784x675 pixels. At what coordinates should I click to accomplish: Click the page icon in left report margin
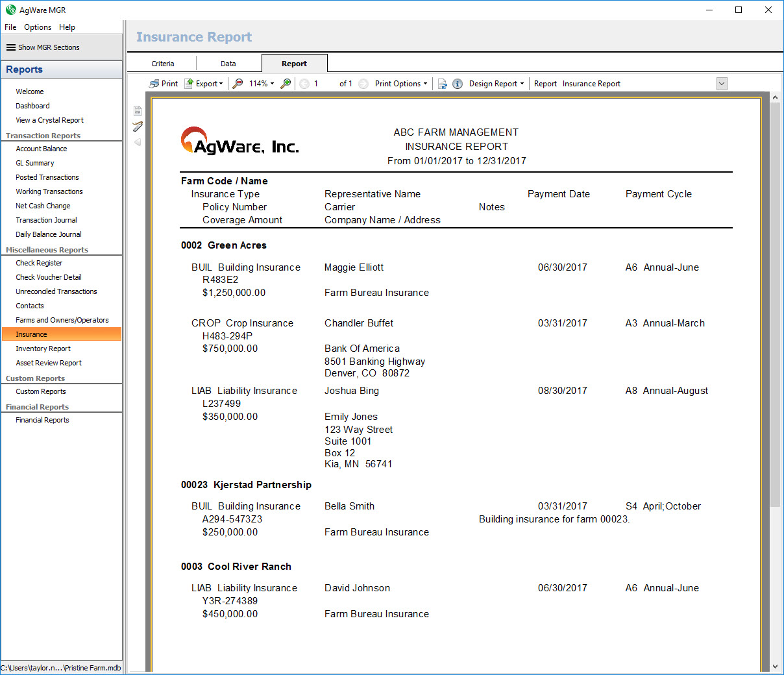(x=138, y=111)
